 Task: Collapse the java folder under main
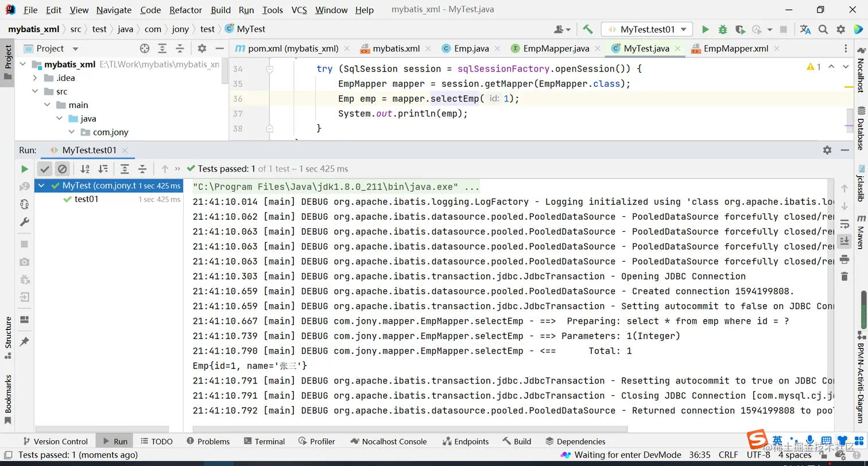click(59, 119)
